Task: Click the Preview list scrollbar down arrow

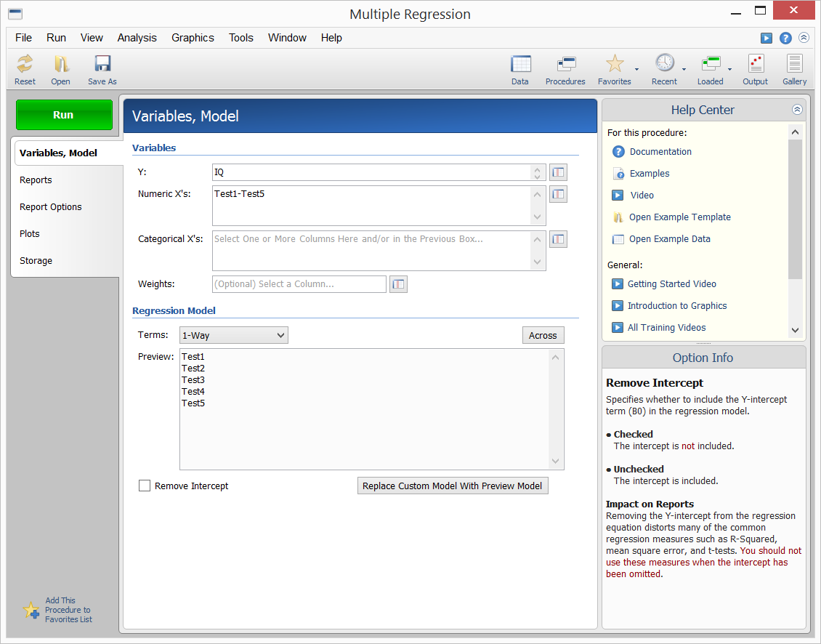Action: tap(555, 461)
